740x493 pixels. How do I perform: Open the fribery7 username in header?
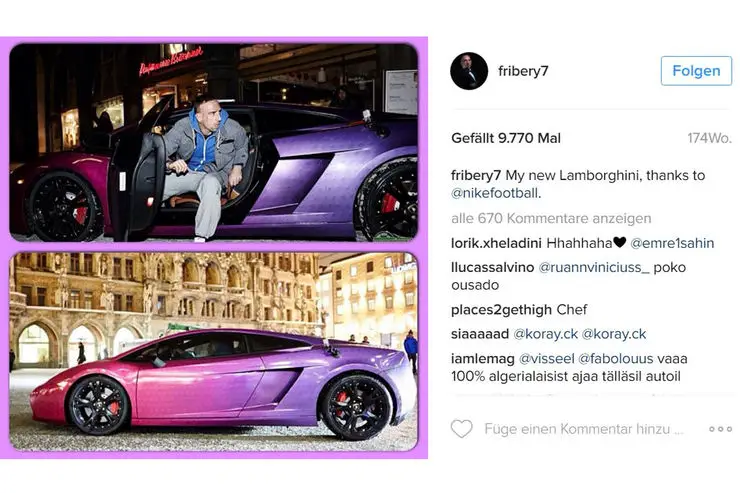click(x=523, y=71)
